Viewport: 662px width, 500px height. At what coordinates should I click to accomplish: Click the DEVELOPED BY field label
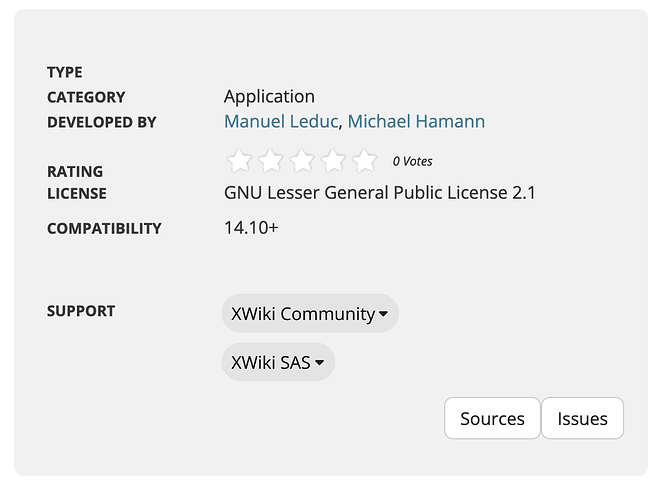pyautogui.click(x=102, y=122)
